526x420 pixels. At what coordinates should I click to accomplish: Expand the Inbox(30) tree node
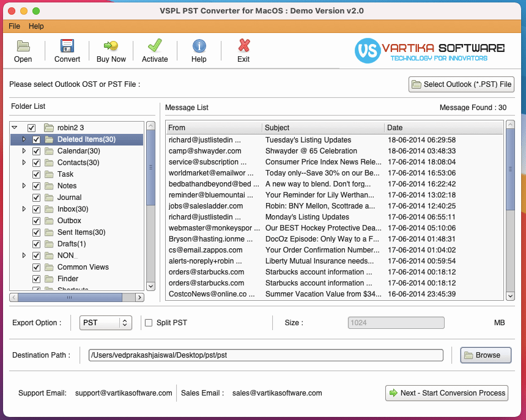pos(24,209)
